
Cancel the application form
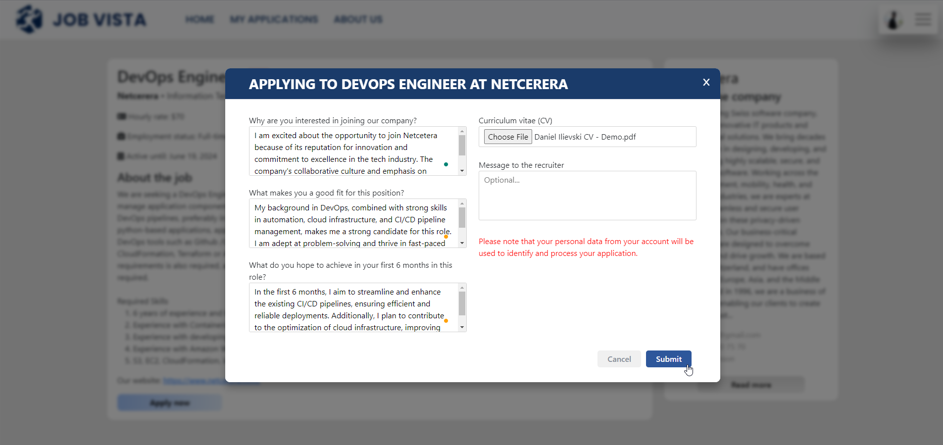pyautogui.click(x=619, y=359)
